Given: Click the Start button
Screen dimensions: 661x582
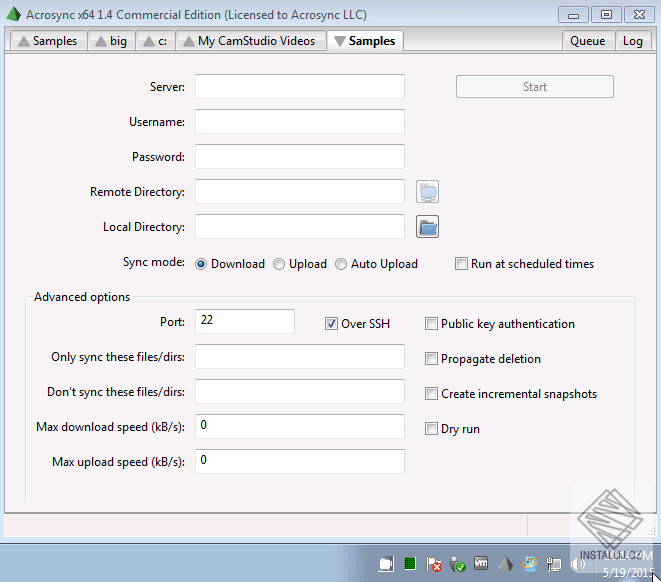Looking at the screenshot, I should pos(535,87).
